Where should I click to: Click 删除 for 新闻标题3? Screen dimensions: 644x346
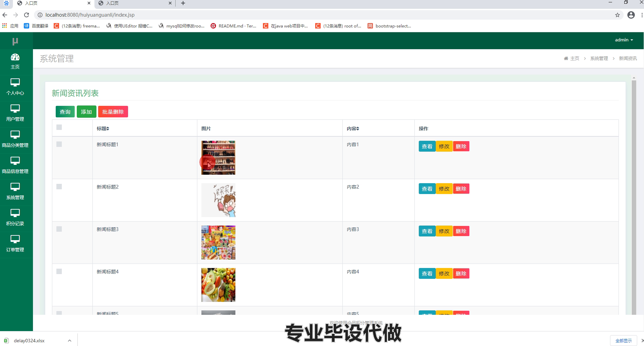click(461, 231)
